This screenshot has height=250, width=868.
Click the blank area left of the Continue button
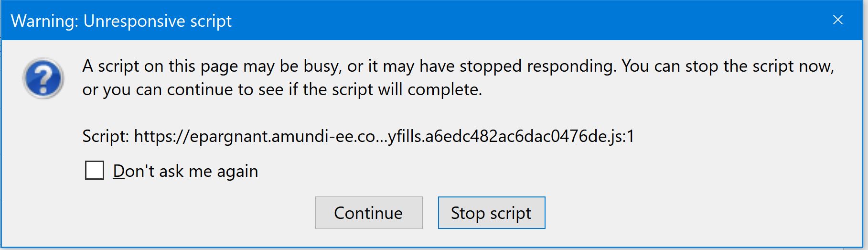(x=191, y=213)
